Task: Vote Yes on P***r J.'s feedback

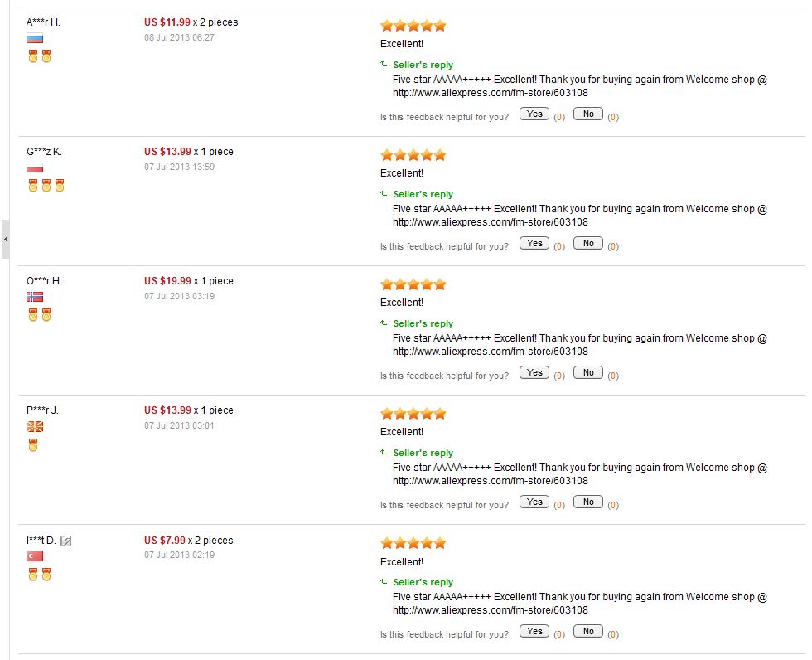Action: (534, 502)
